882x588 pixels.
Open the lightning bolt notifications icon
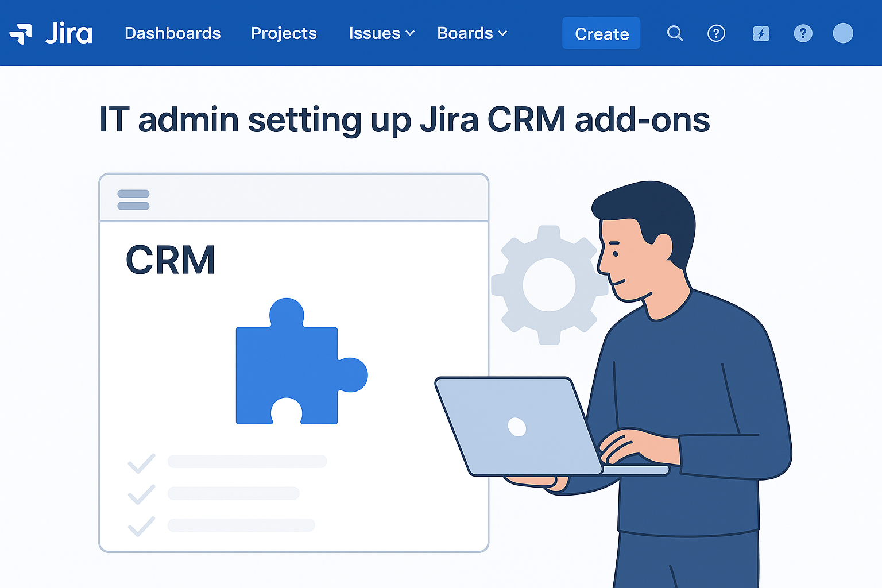pos(761,34)
